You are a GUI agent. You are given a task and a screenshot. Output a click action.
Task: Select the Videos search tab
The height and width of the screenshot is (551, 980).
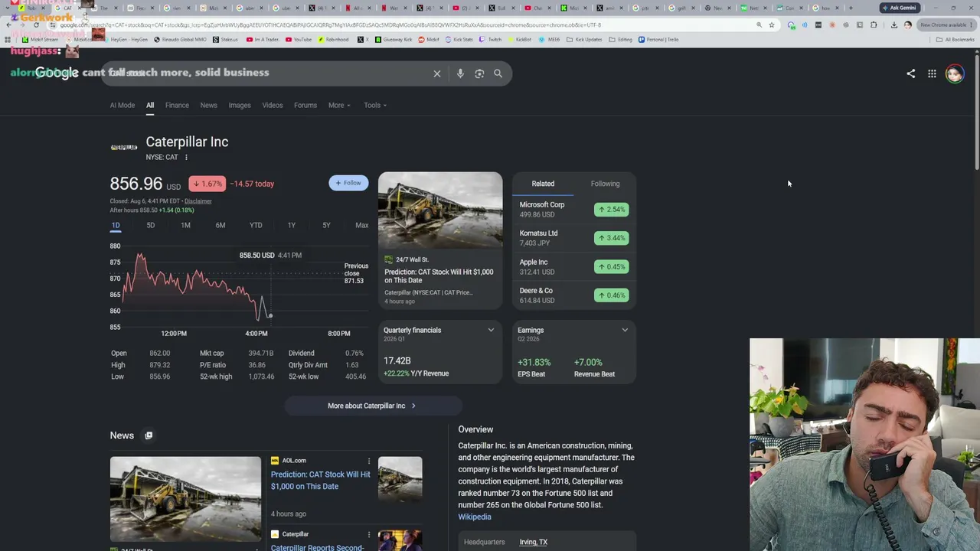(273, 106)
